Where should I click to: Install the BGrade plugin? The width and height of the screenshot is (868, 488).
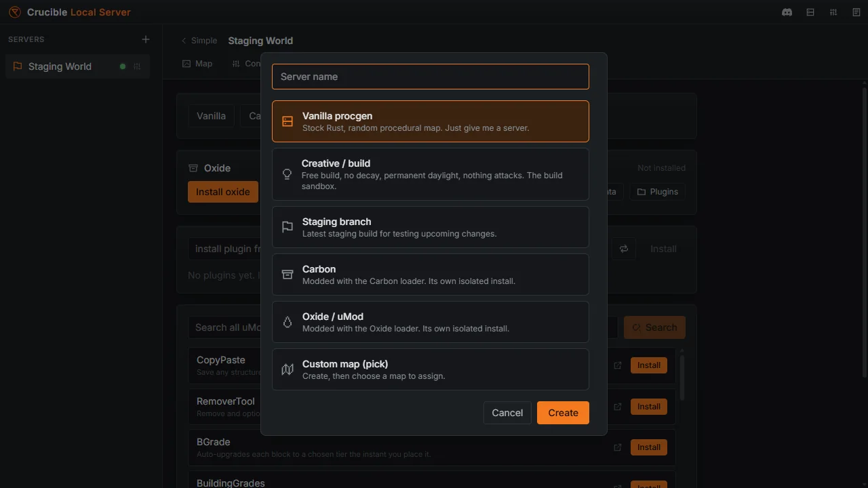[x=648, y=447]
